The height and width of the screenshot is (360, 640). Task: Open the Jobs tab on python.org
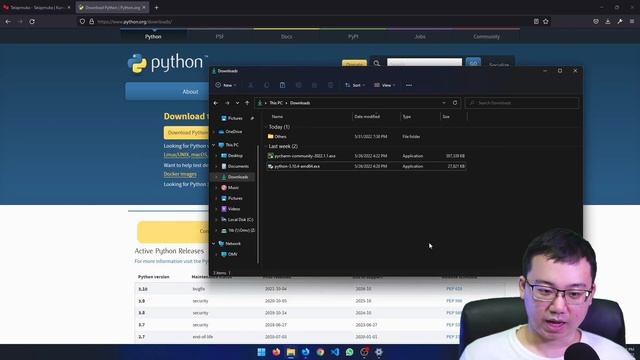point(420,36)
